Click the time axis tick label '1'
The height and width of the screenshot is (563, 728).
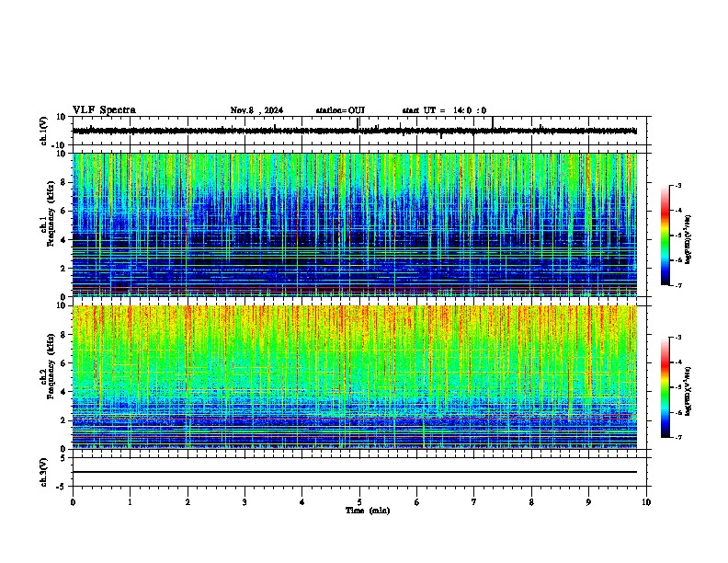pyautogui.click(x=130, y=502)
